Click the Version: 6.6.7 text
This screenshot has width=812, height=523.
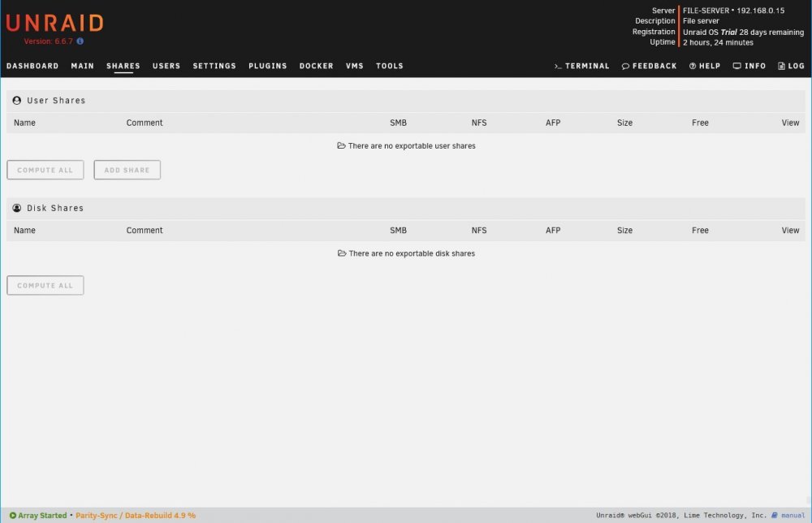(x=48, y=41)
